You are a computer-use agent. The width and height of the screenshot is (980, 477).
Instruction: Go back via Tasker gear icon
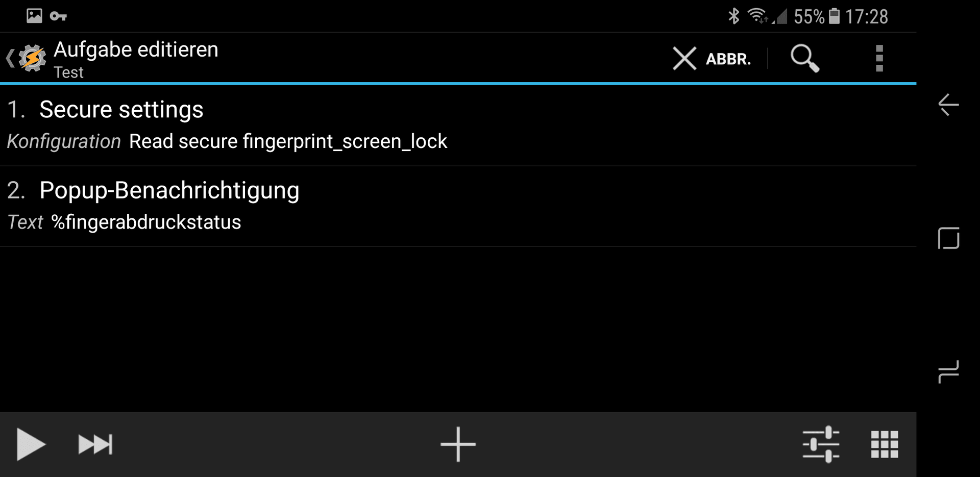click(27, 58)
